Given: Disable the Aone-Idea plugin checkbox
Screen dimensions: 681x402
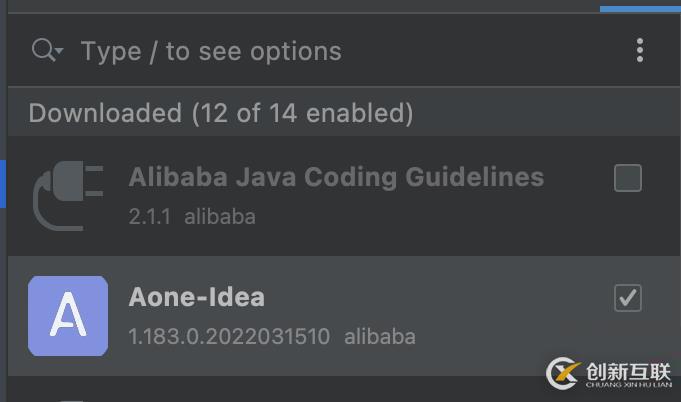Looking at the screenshot, I should coord(628,298).
